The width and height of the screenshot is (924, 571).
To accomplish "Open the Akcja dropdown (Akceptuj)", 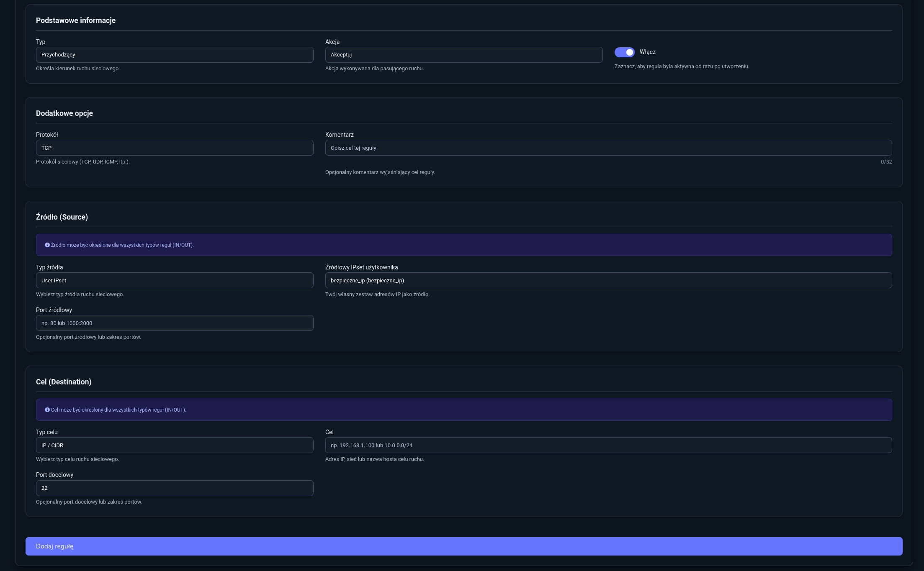I will 463,55.
